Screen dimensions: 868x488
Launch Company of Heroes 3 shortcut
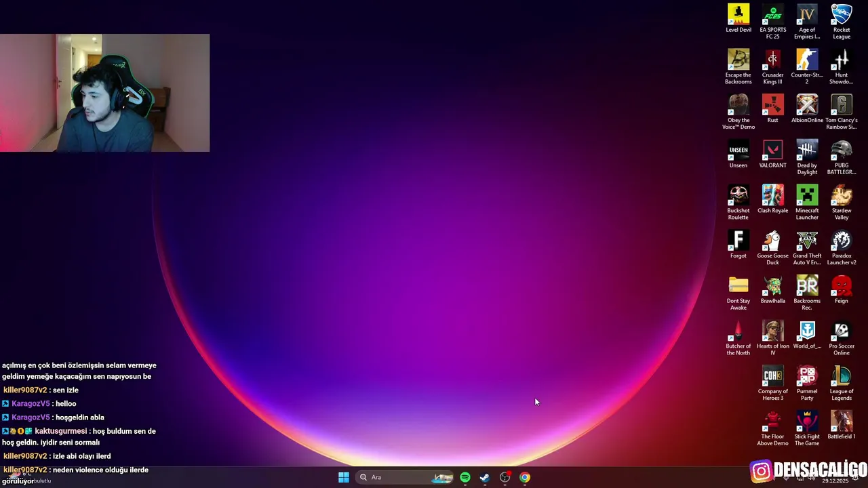pos(773,384)
